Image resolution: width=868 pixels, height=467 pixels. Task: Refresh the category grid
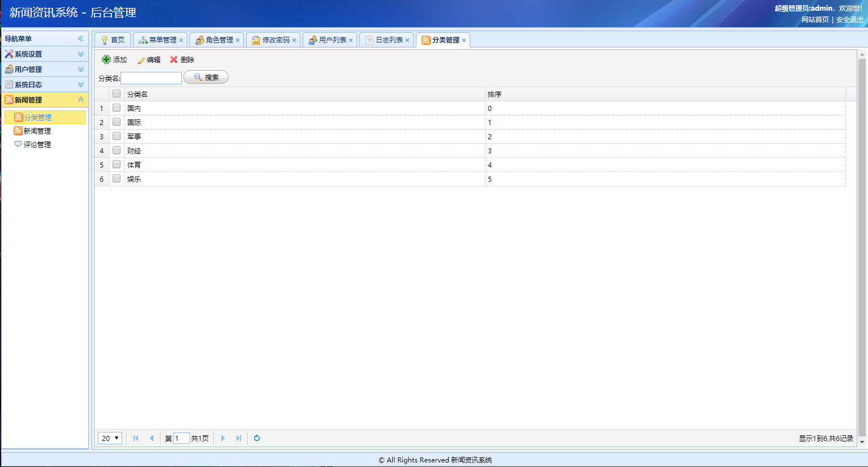[257, 438]
